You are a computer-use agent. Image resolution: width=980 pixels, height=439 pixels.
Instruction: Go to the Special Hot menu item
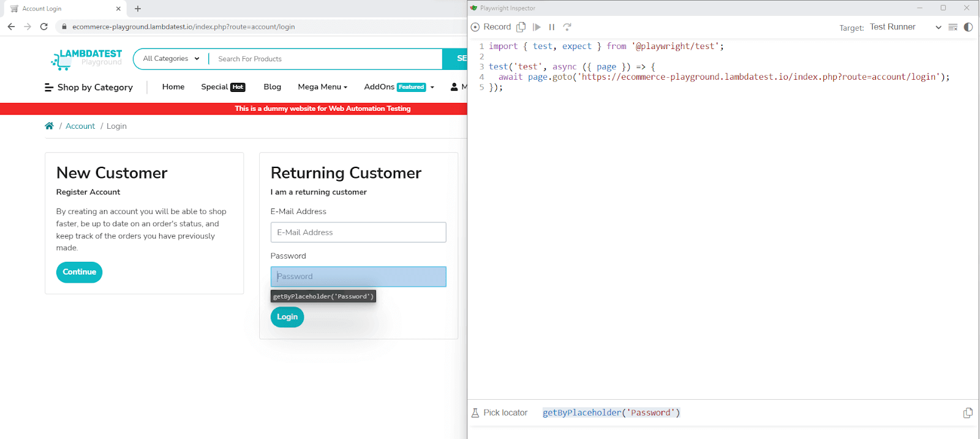pos(223,87)
